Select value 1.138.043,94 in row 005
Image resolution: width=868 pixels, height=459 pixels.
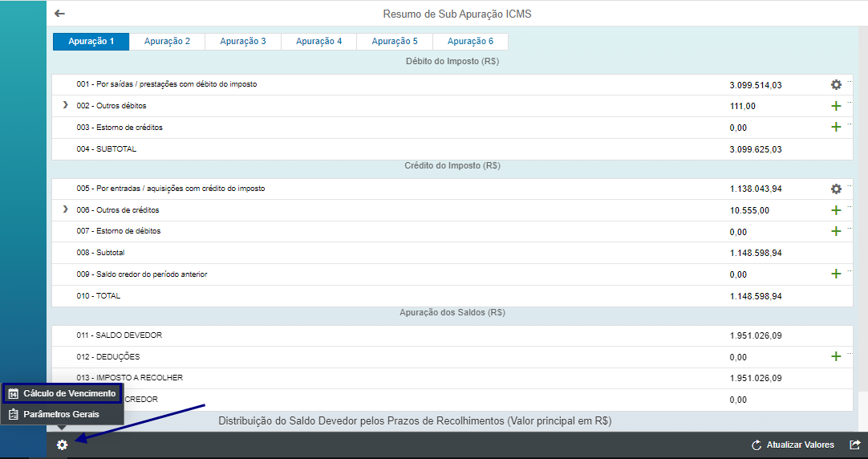756,189
